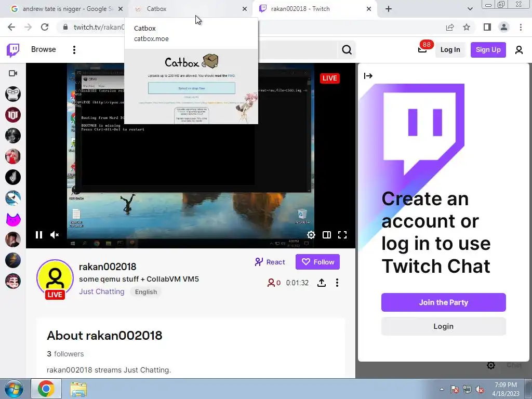Select the rakan002018 - Twitch tab
Image resolution: width=532 pixels, height=399 pixels.
(314, 9)
